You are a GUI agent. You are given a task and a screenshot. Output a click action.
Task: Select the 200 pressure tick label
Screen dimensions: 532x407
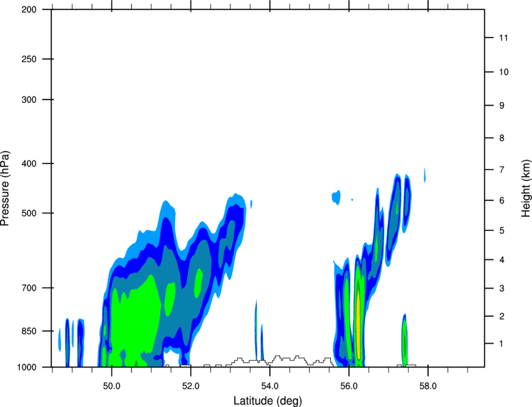pyautogui.click(x=29, y=9)
